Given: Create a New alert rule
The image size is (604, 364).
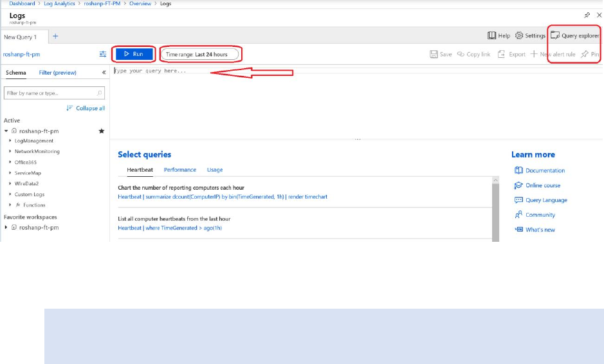Looking at the screenshot, I should click(553, 54).
